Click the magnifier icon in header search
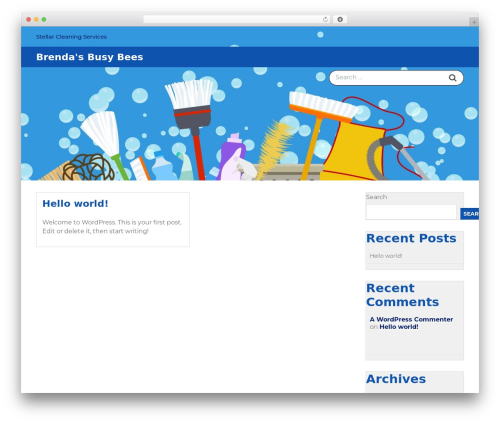500x423 pixels. (x=452, y=78)
